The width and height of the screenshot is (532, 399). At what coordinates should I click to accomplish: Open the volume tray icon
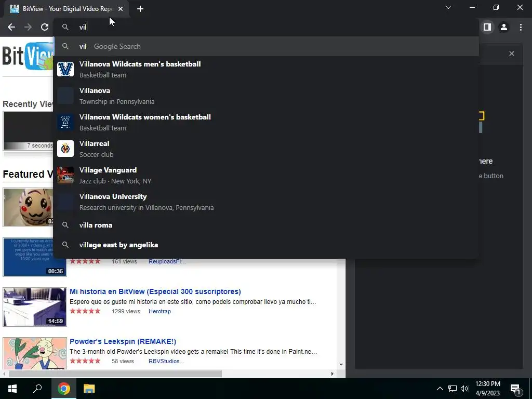pyautogui.click(x=464, y=389)
